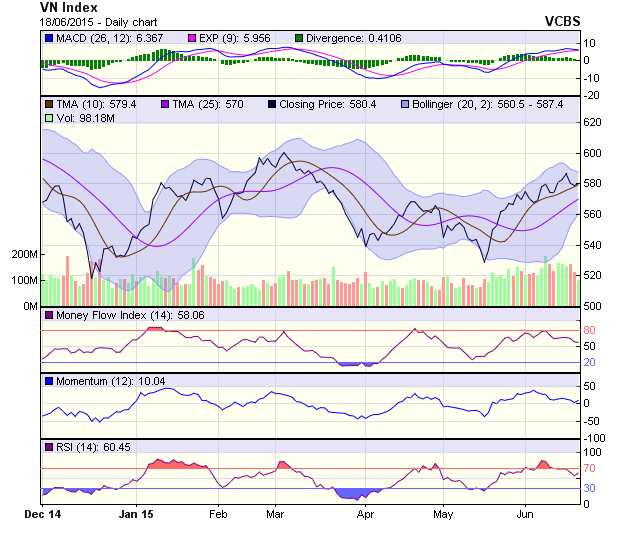Click the TMA (25): 570 label
The width and height of the screenshot is (620, 535).
[208, 104]
